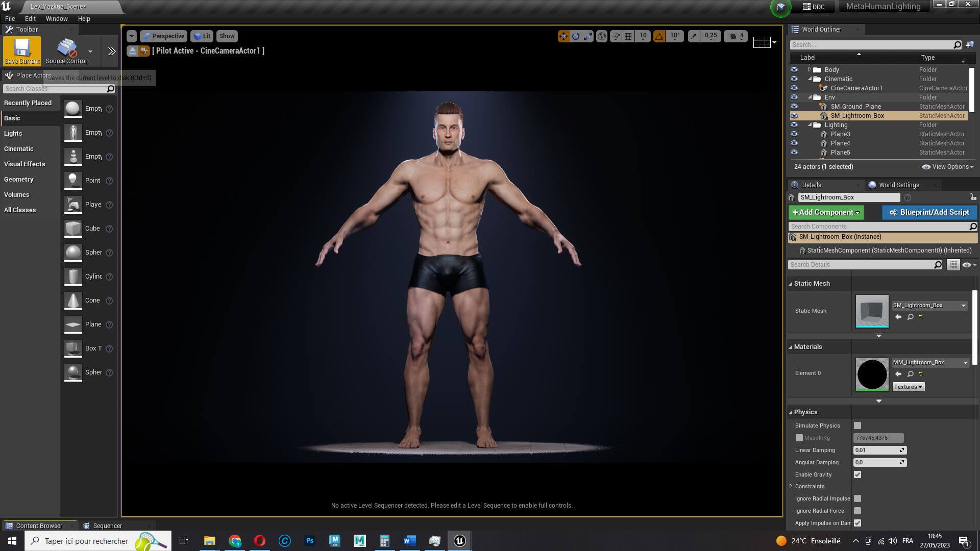Click the eject pilot mode icon
Viewport: 980px width, 551px height.
[x=132, y=51]
